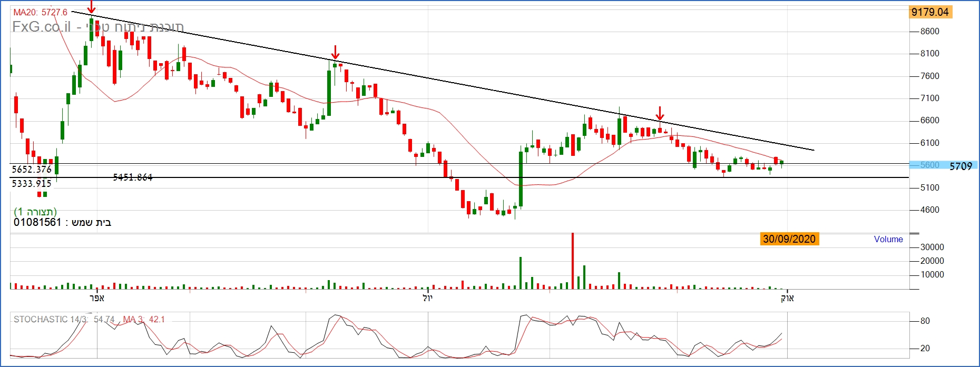
Task: Jump to the אפר month marker
Action: click(97, 298)
